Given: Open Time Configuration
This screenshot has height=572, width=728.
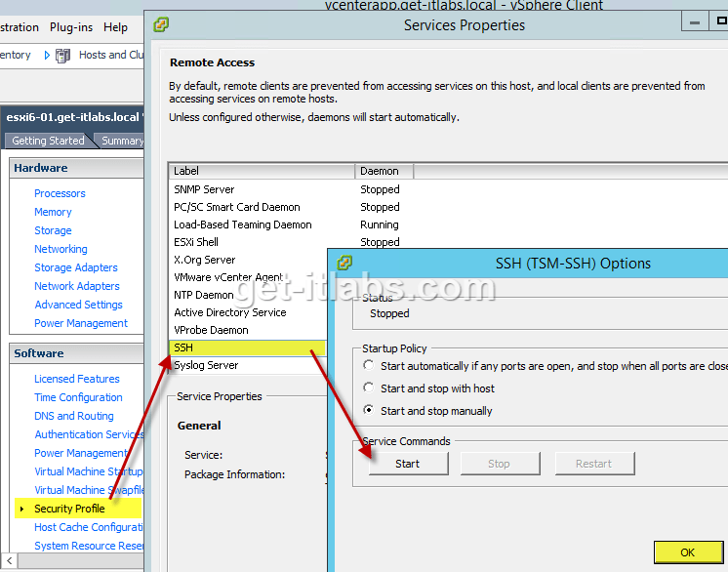Looking at the screenshot, I should click(x=78, y=397).
